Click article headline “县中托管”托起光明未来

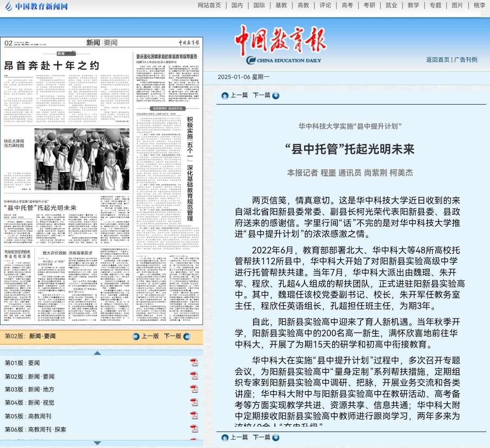(350, 149)
